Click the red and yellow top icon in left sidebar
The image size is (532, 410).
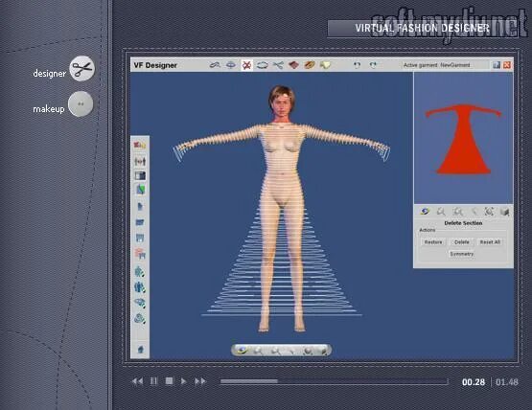[x=139, y=146]
